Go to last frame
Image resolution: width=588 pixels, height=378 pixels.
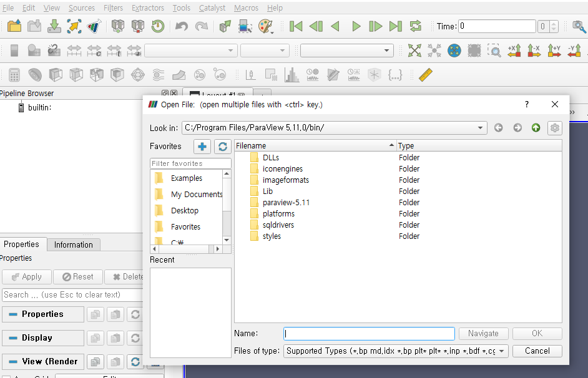coord(396,26)
